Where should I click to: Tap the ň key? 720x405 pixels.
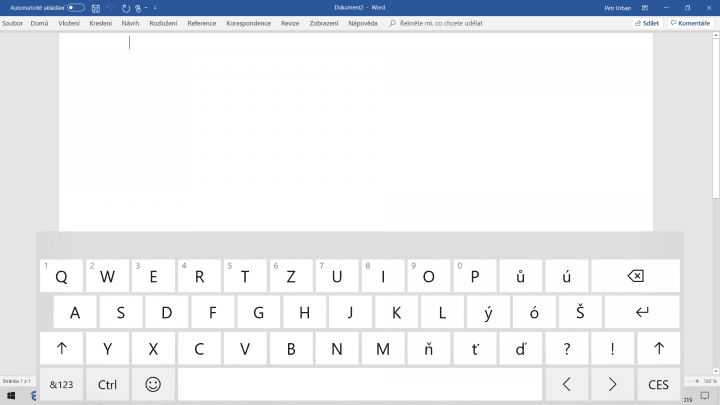pyautogui.click(x=429, y=349)
